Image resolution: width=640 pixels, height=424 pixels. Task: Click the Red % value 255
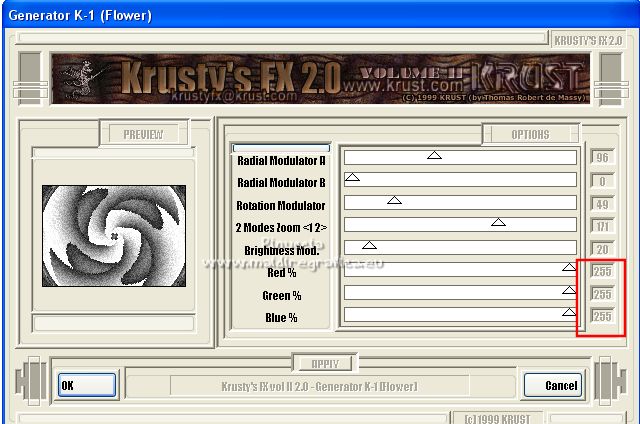coord(602,271)
